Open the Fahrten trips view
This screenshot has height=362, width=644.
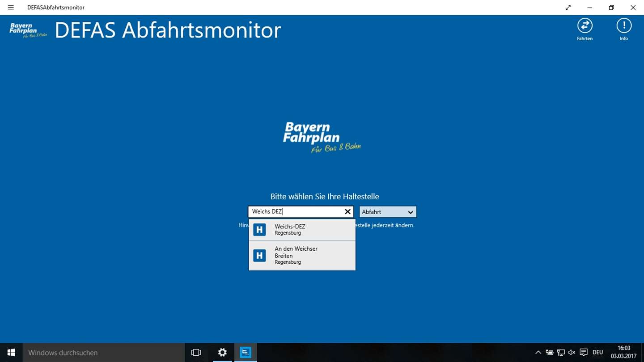click(x=585, y=29)
